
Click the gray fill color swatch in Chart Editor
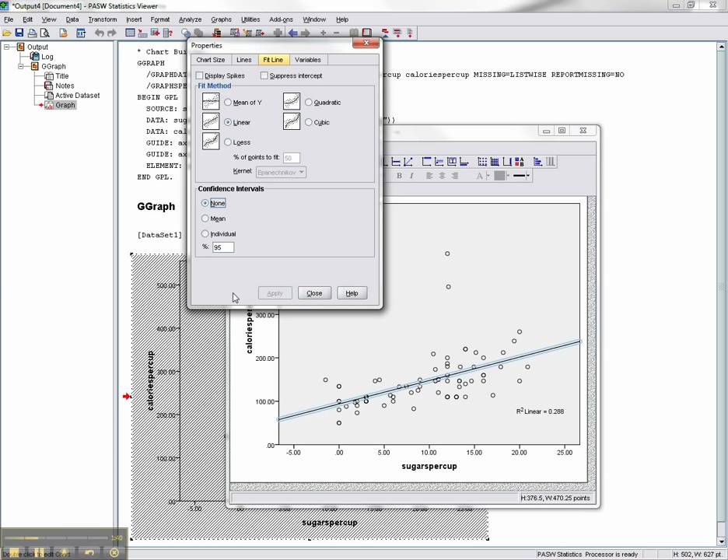pyautogui.click(x=499, y=176)
